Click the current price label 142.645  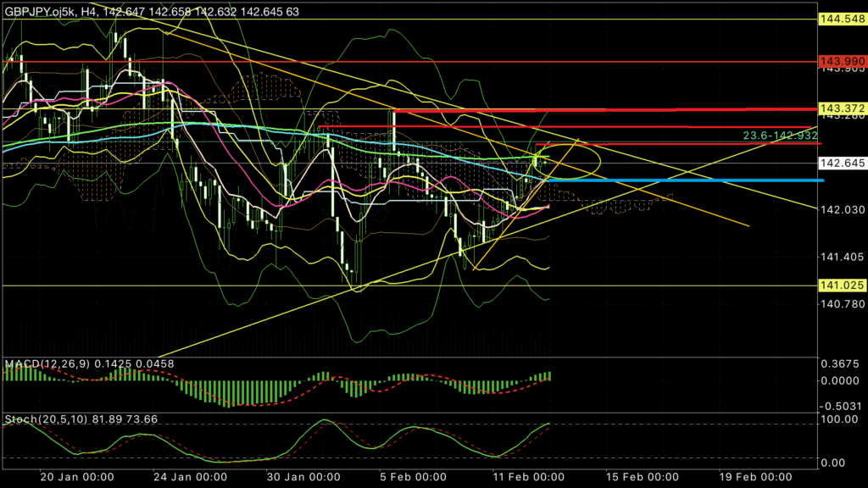point(843,164)
